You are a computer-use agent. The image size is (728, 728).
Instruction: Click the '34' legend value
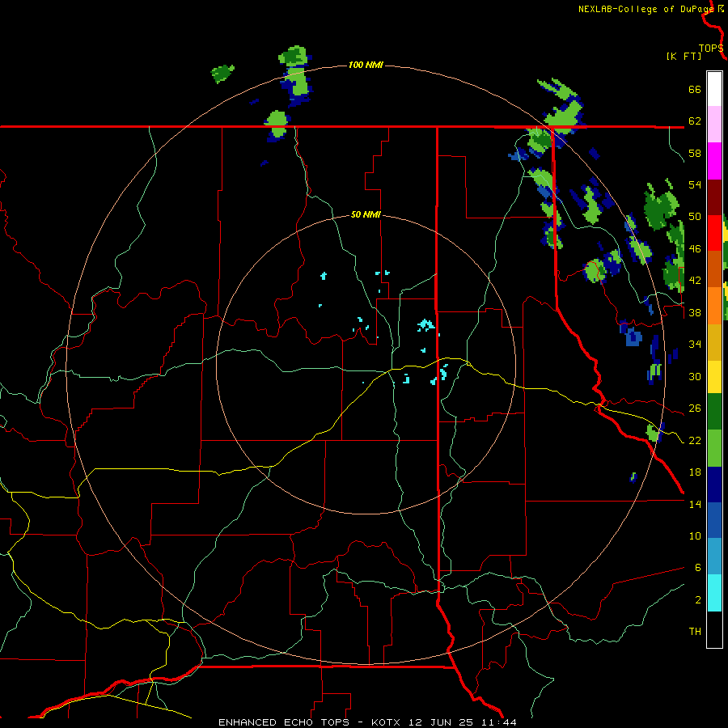tap(695, 345)
